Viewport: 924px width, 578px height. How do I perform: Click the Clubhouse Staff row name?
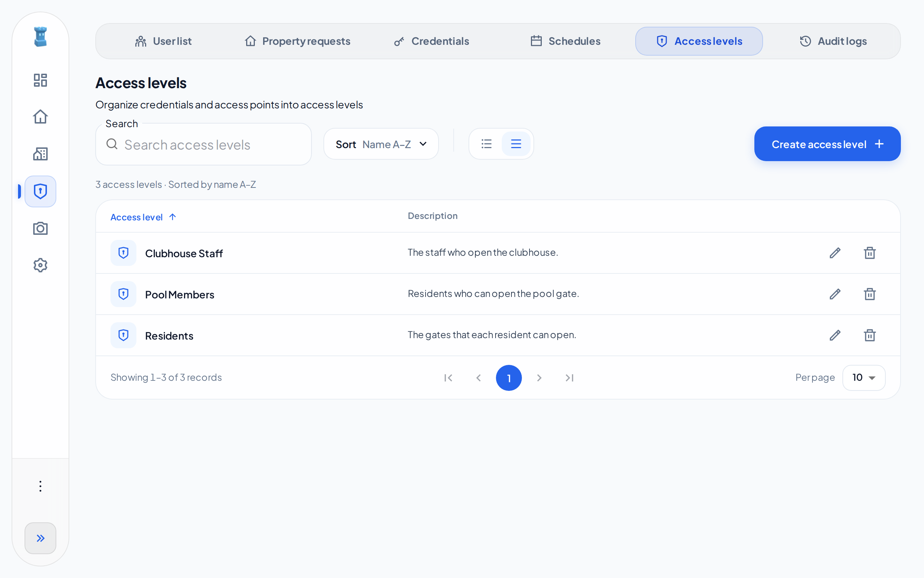184,254
